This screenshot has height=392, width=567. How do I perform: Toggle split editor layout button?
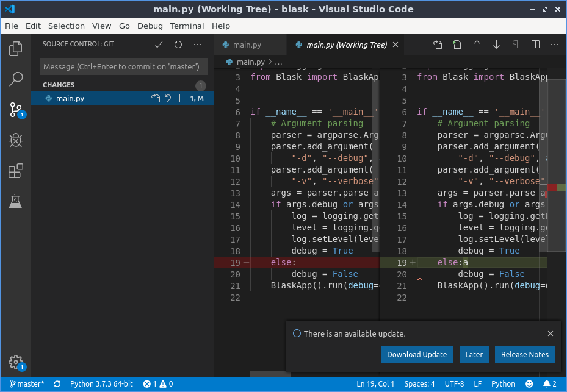(535, 45)
